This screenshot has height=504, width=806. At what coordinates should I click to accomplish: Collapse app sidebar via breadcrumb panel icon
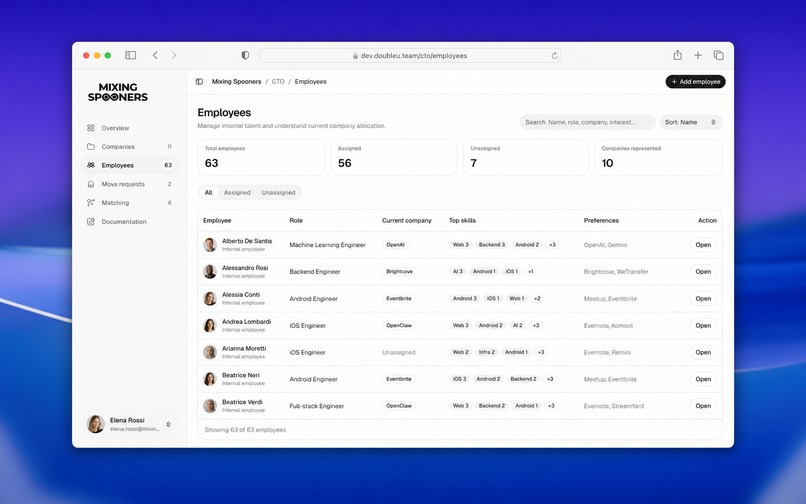199,81
